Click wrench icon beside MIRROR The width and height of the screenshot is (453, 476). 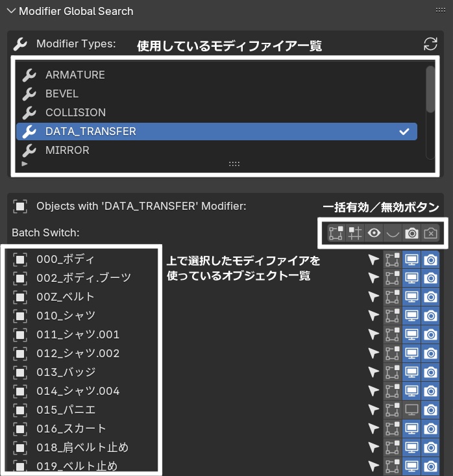pyautogui.click(x=29, y=151)
